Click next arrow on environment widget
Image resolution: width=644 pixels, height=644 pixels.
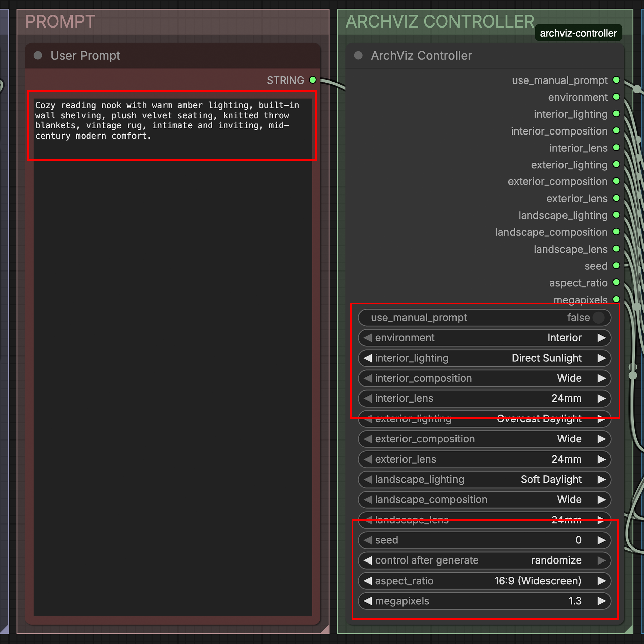click(x=602, y=338)
